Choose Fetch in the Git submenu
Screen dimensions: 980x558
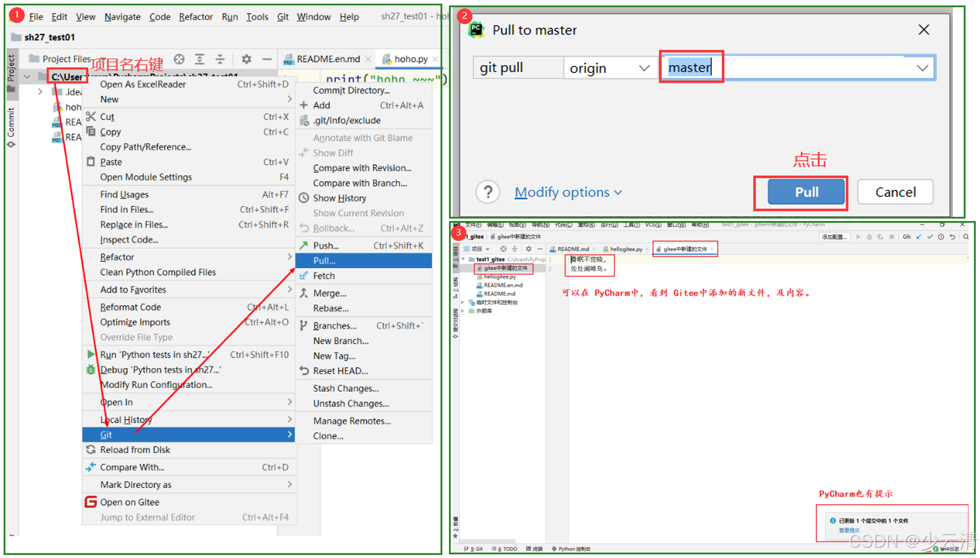coord(364,276)
